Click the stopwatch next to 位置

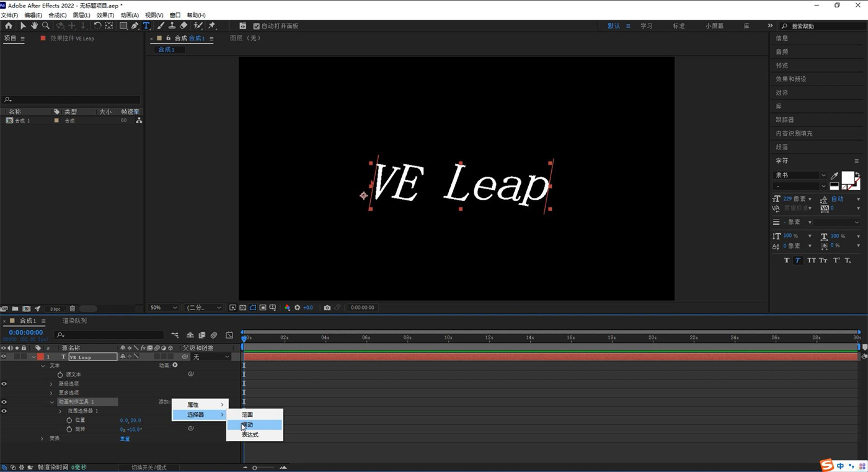69,420
